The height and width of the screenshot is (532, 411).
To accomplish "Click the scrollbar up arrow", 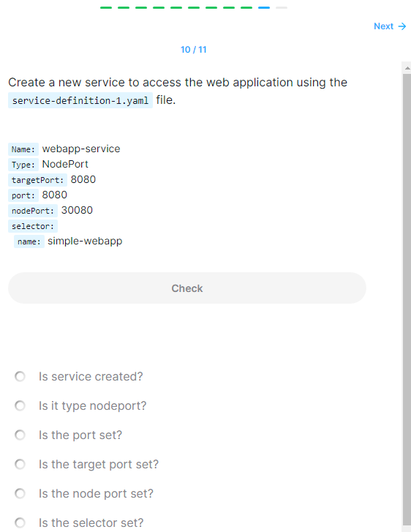I will click(x=407, y=68).
